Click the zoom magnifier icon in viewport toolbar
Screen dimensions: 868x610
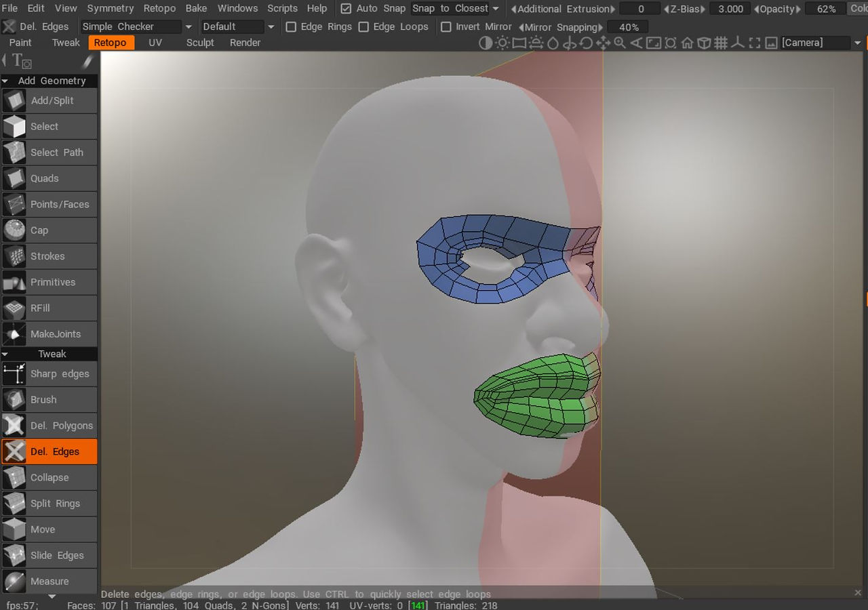coord(620,43)
